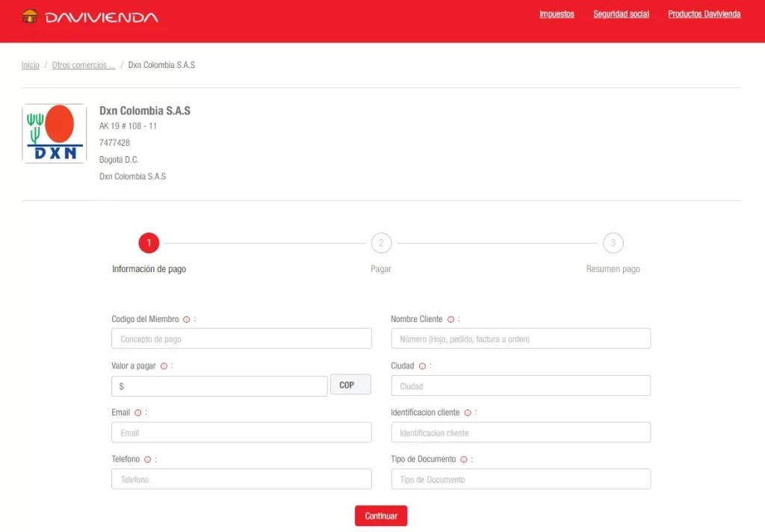The width and height of the screenshot is (765, 532).
Task: Click info icon next to Telefono label
Action: point(148,460)
